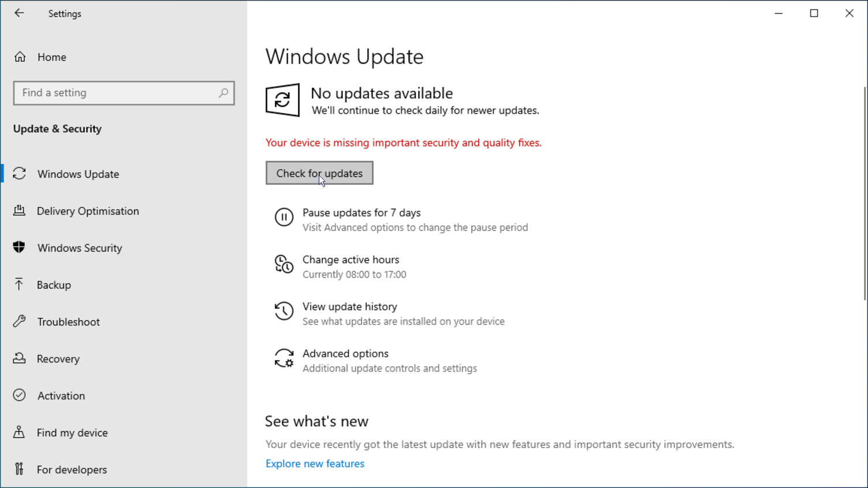
Task: Open Delivery Optimisation page
Action: [x=88, y=211]
